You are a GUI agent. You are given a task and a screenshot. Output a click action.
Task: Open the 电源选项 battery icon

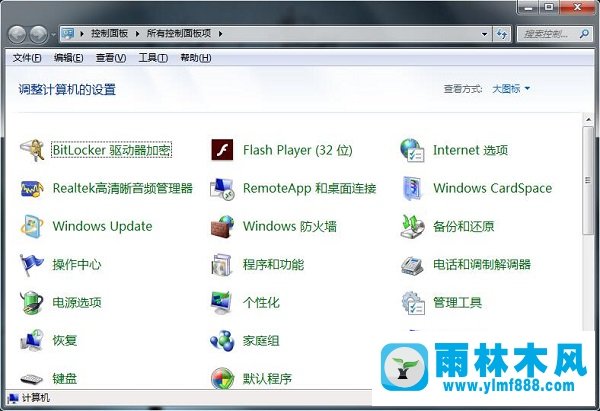coord(32,302)
